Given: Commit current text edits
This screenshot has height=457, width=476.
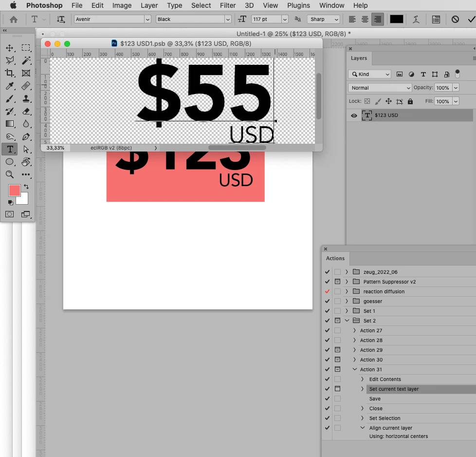Looking at the screenshot, I should 471,19.
